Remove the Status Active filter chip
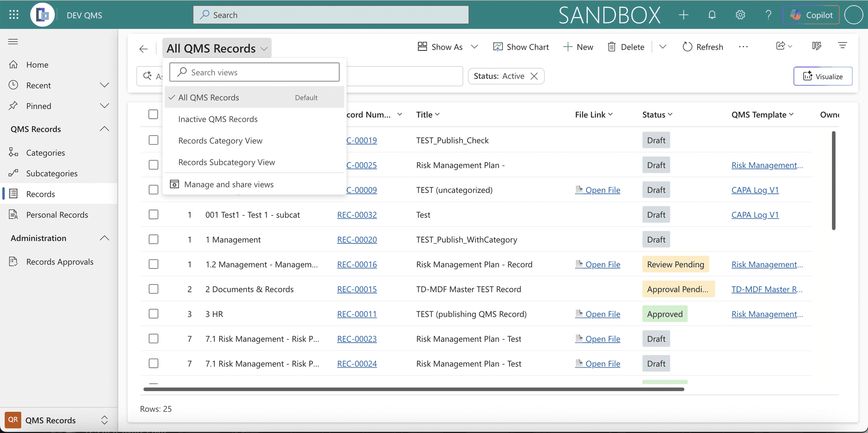Image resolution: width=868 pixels, height=433 pixels. click(x=534, y=76)
